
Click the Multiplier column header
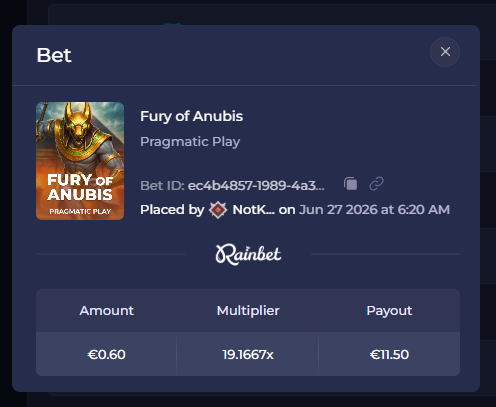[248, 311]
